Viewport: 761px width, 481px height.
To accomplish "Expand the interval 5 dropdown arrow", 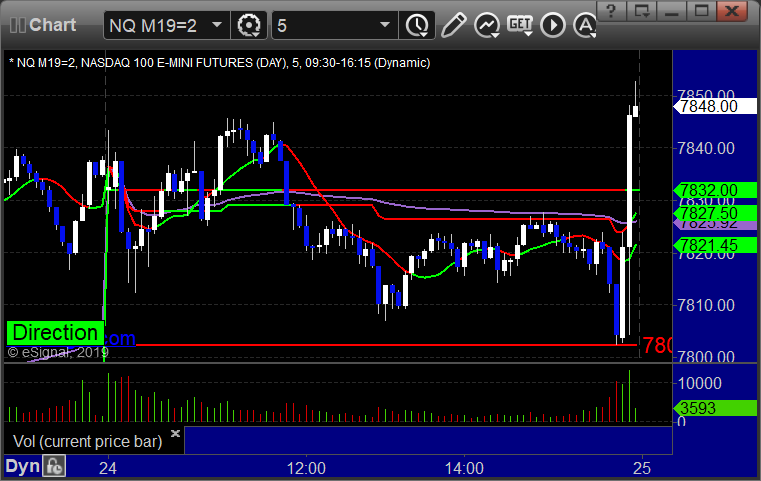I will [385, 25].
